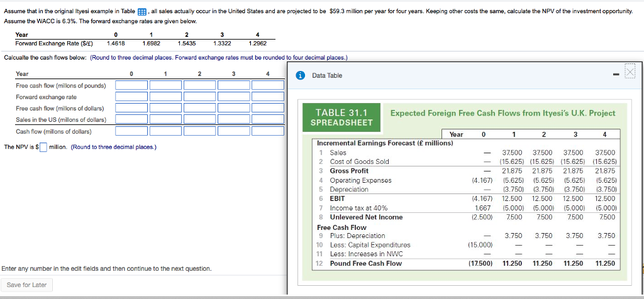Screen dimensions: 644x299
Task: Click the Save for Later button
Action: (26, 285)
